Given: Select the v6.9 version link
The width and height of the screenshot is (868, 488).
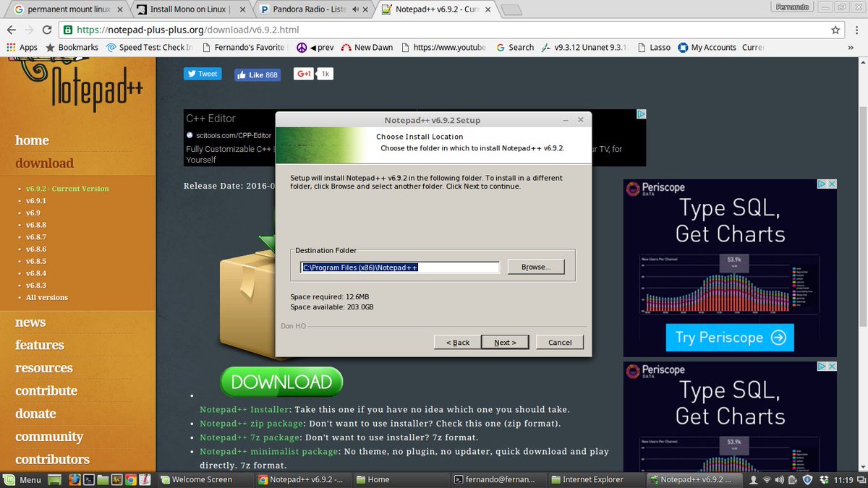Looking at the screenshot, I should [x=33, y=213].
